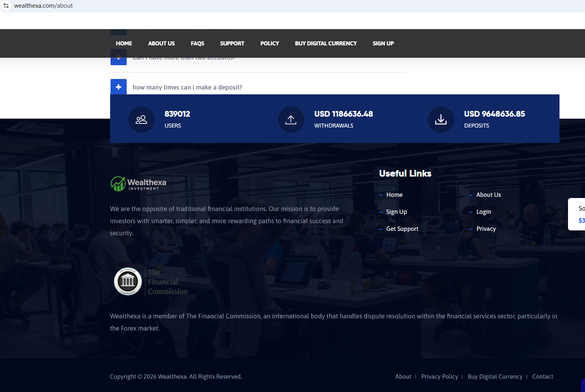Click the wealthexa.com/about address bar URL
Viewport: 585px width, 392px height.
tap(44, 6)
